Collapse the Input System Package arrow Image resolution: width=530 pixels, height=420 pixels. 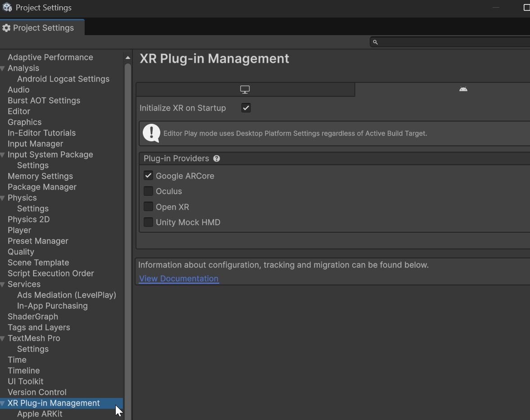coord(3,155)
